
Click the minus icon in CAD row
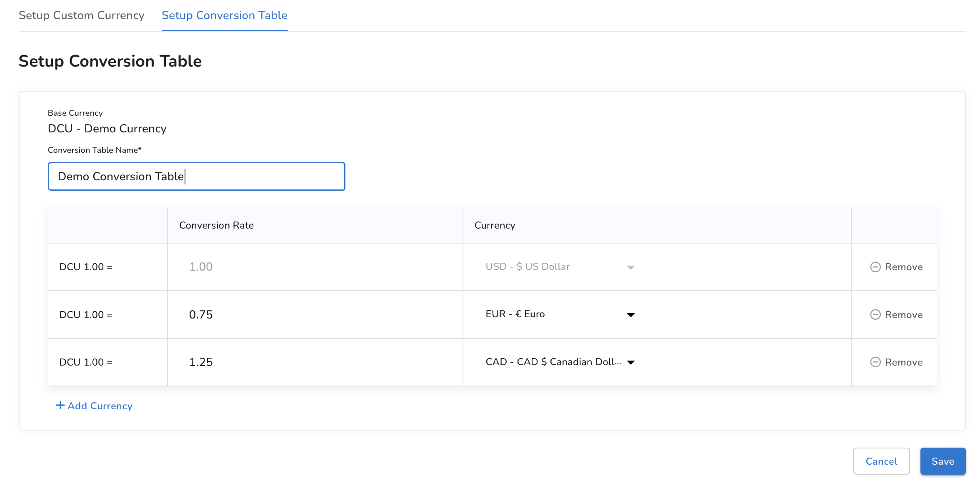click(875, 362)
